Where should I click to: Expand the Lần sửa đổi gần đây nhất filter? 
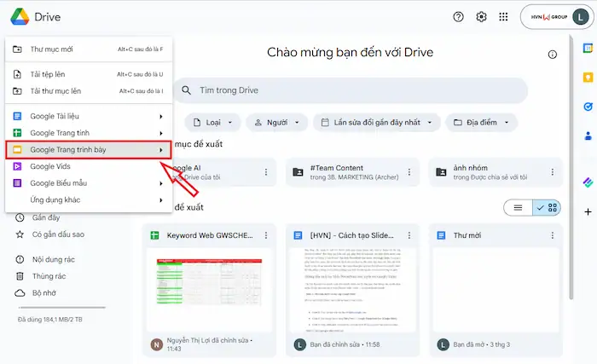click(x=376, y=123)
